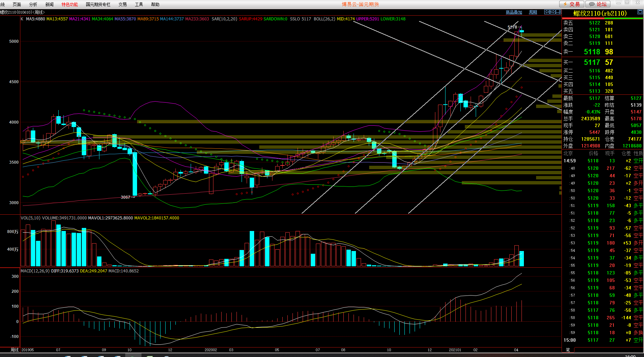
Task: Open the 交易 lightning trade button
Action: pyautogui.click(x=571, y=4)
